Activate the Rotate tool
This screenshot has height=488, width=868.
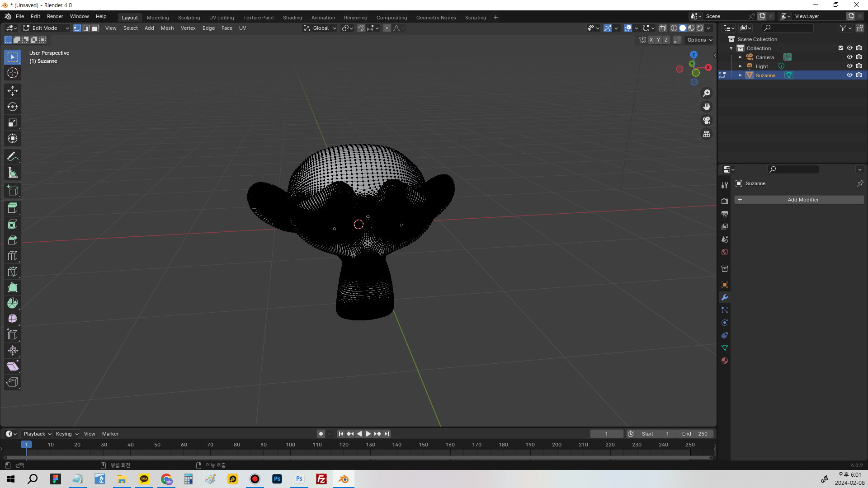[x=13, y=107]
